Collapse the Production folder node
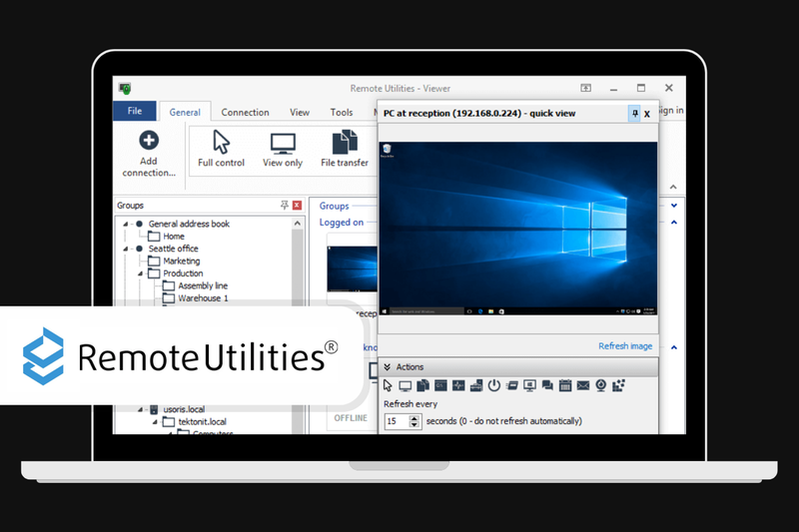 tap(141, 273)
